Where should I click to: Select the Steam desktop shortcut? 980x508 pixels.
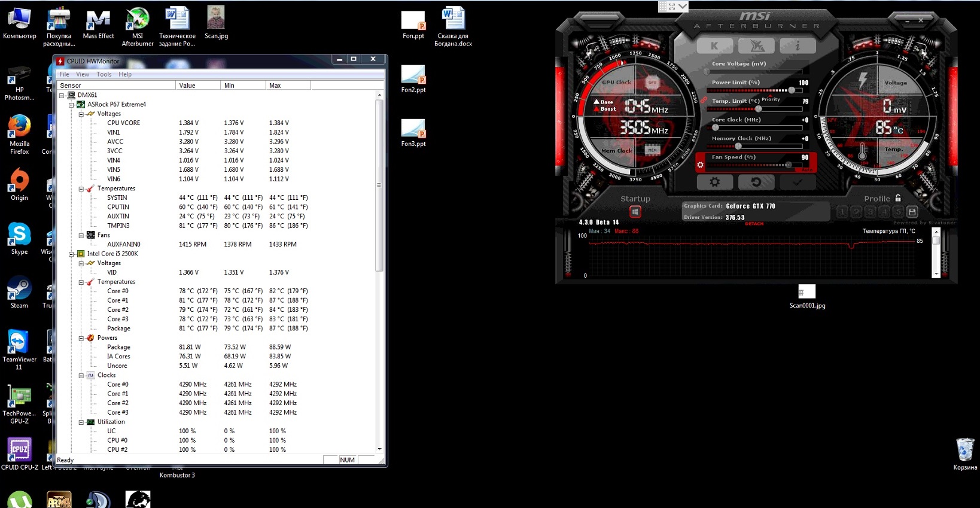coord(19,293)
